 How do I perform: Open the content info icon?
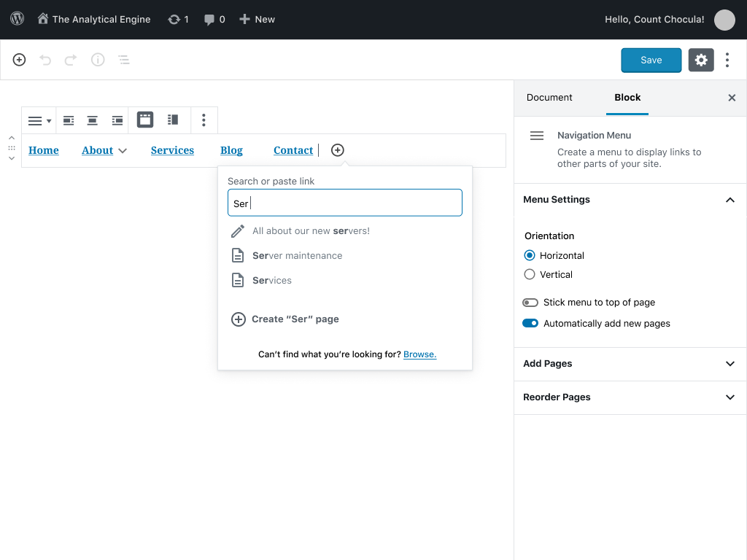click(x=98, y=60)
